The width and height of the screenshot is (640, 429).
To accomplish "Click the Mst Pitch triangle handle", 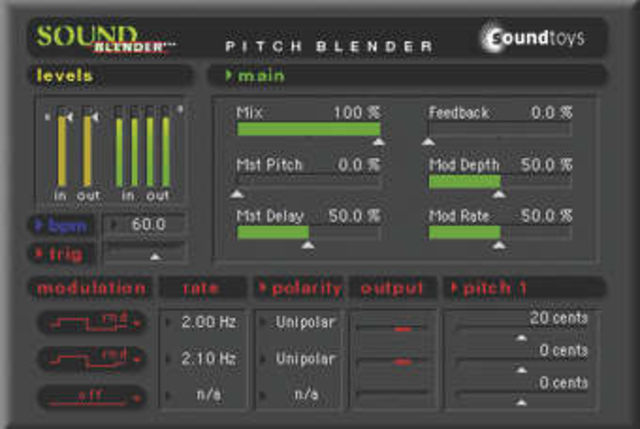I will click(x=237, y=194).
